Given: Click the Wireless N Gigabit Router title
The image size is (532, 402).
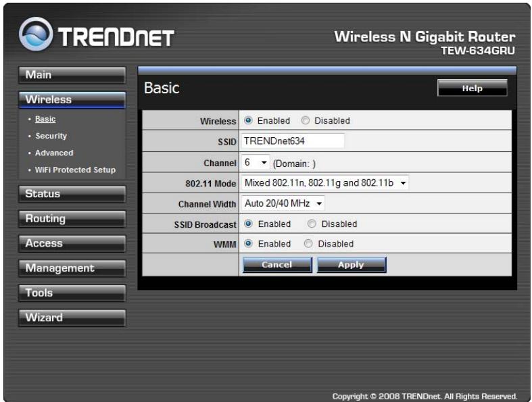Looking at the screenshot, I should [425, 36].
